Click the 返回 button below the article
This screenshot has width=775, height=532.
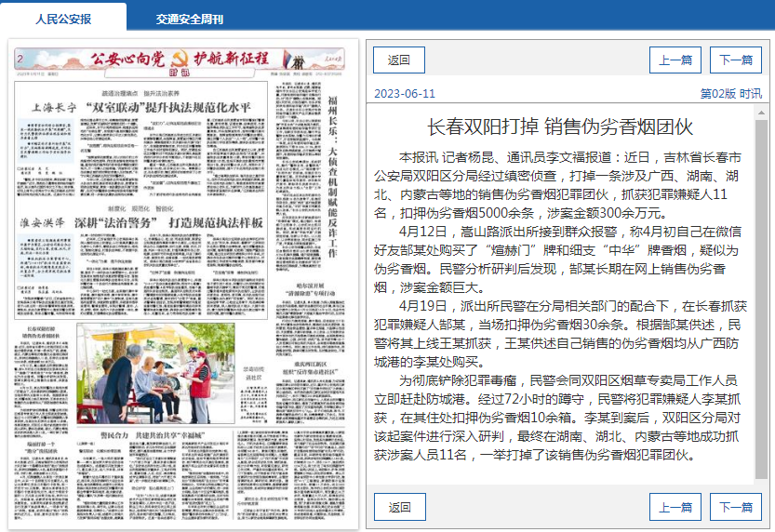point(399,507)
